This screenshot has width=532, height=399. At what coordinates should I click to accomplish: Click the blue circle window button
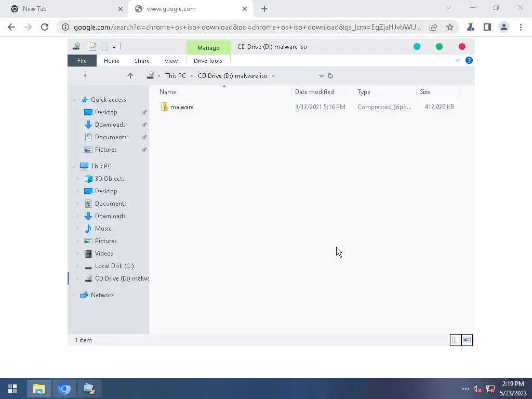[x=417, y=47]
